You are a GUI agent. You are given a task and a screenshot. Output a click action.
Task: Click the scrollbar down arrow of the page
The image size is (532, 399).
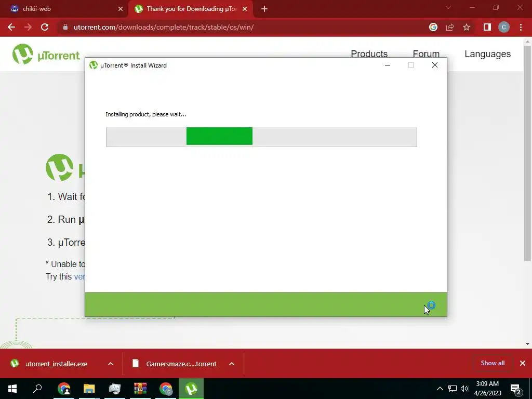[x=527, y=344]
